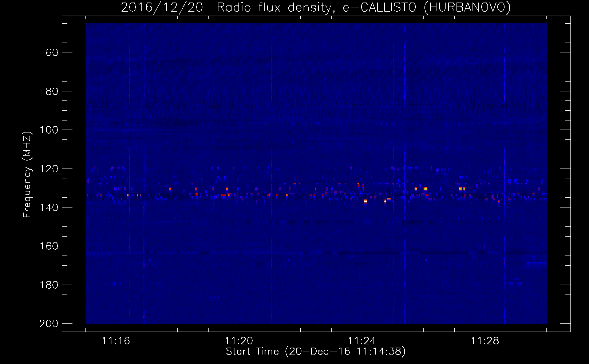Click the 80 frequency tick label
This screenshot has width=589, height=364.
[52, 91]
